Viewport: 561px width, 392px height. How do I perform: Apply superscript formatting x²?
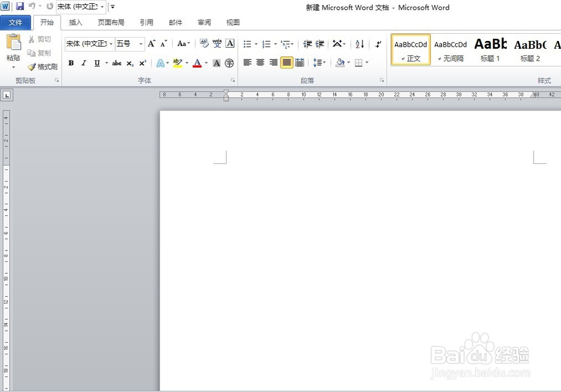click(142, 63)
